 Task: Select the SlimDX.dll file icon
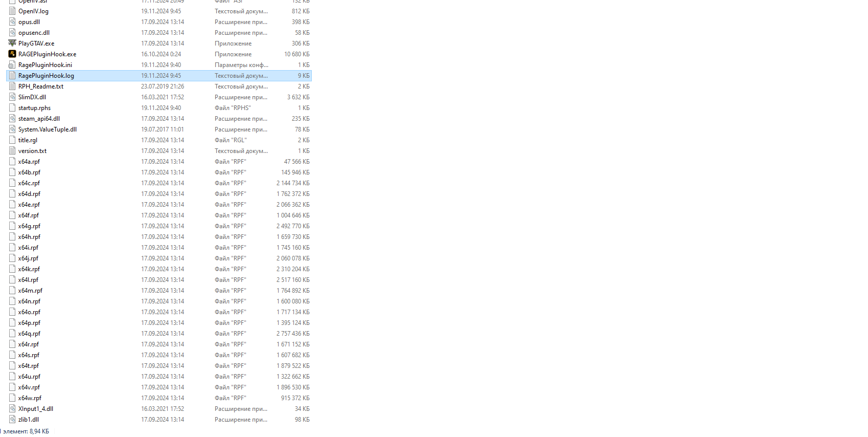(x=12, y=97)
